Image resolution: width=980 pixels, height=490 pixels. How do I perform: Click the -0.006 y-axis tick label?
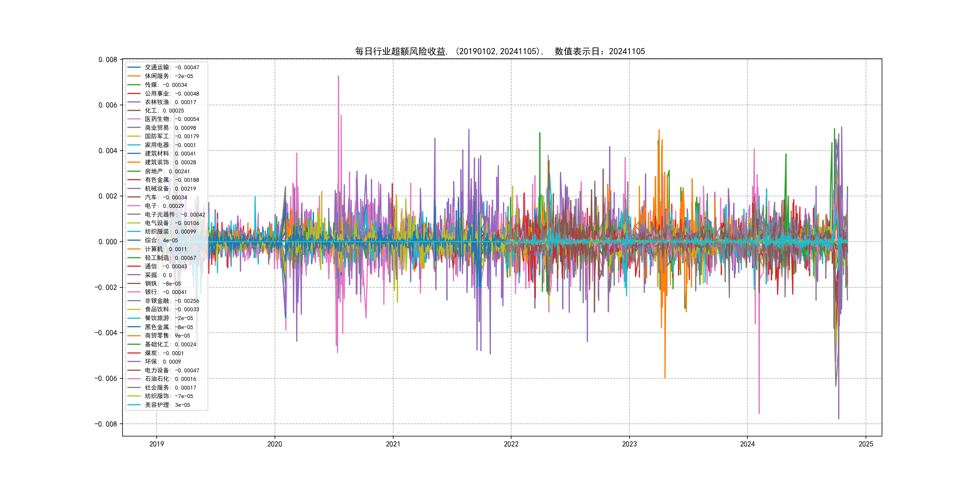point(106,378)
